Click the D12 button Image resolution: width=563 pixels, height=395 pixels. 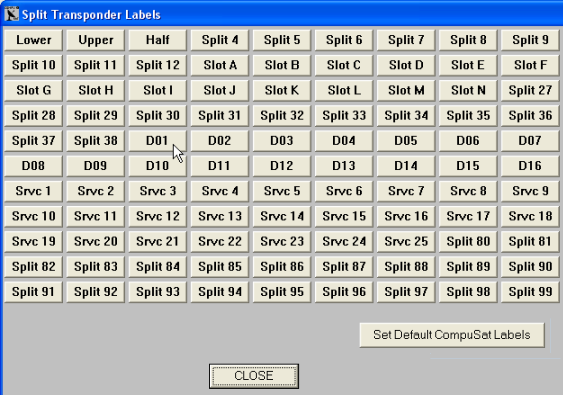click(282, 166)
